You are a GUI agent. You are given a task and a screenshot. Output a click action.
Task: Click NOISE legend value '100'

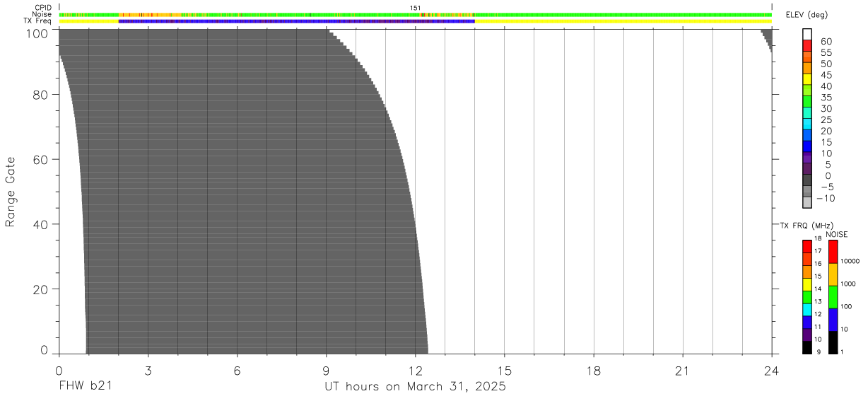pos(846,306)
